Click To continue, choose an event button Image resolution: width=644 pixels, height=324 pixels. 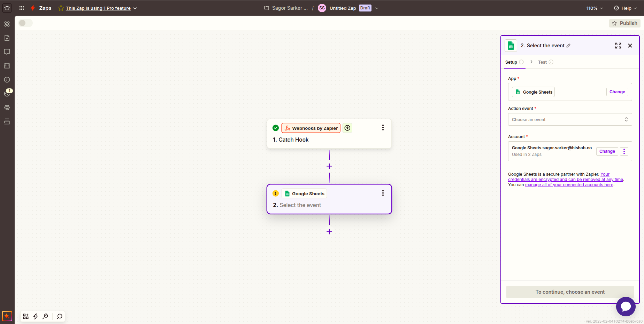[570, 292]
